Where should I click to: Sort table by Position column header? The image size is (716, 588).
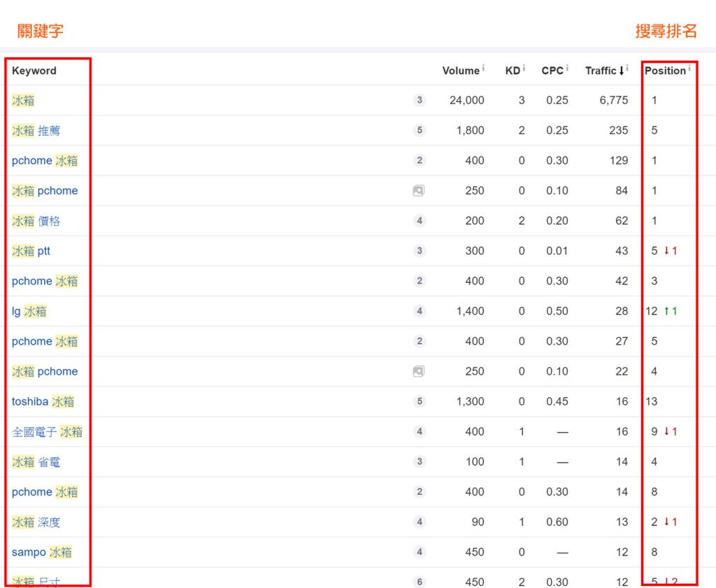(666, 71)
